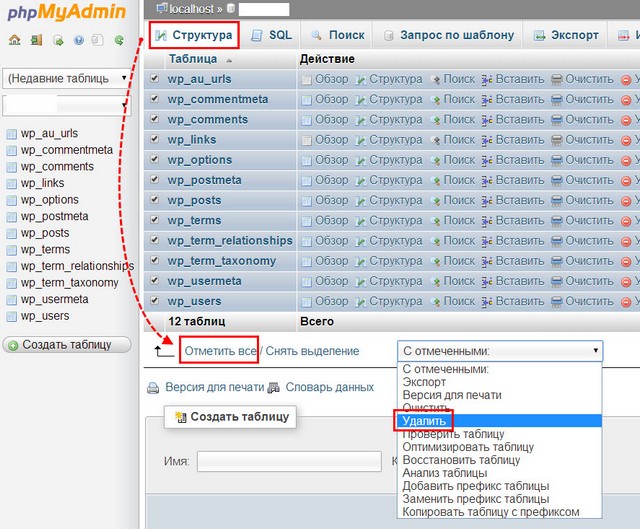The height and width of the screenshot is (529, 640).
Task: Choose Копировать таблицу с префиксом option
Action: 500,512
